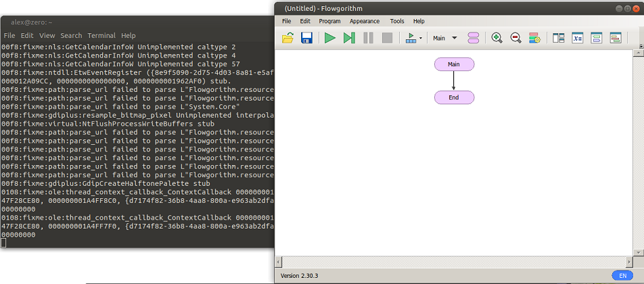This screenshot has width=644, height=284.
Task: Click the System.Core parse_url terminal line
Action: [x=121, y=107]
